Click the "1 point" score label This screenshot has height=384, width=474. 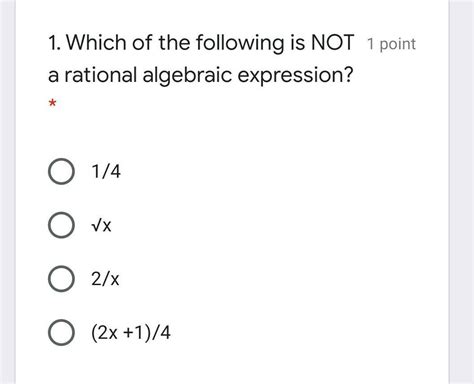391,44
